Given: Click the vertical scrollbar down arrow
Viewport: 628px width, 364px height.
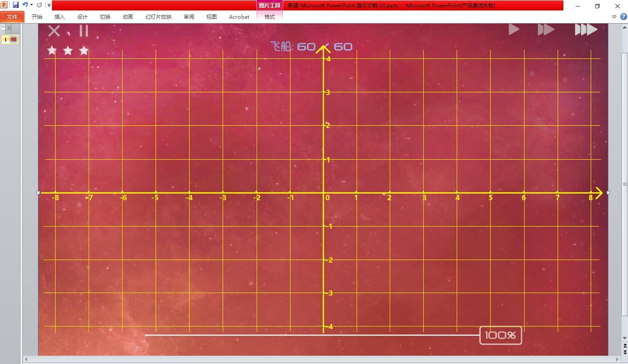Looking at the screenshot, I should pyautogui.click(x=625, y=338).
